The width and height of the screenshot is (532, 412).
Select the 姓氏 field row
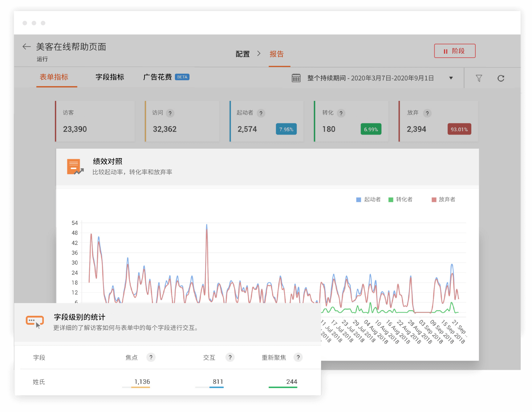[39, 382]
